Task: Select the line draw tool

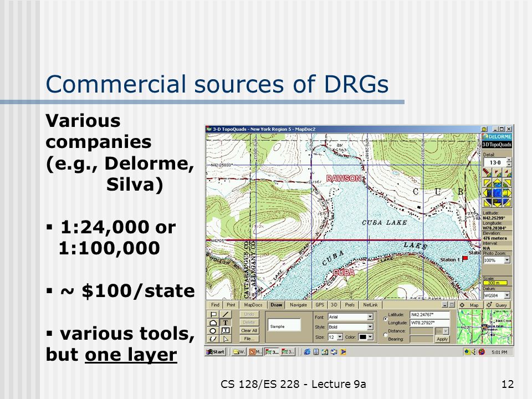Action: 226,315
